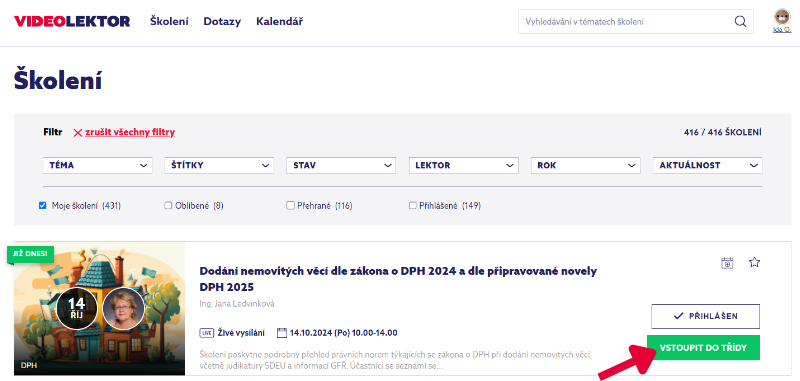This screenshot has width=800, height=381.
Task: Go to the Školení menu item
Action: 169,21
